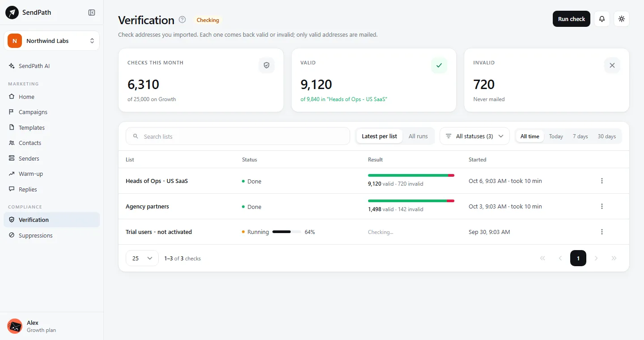Filter to 7 days range
This screenshot has width=644, height=340.
coord(580,136)
